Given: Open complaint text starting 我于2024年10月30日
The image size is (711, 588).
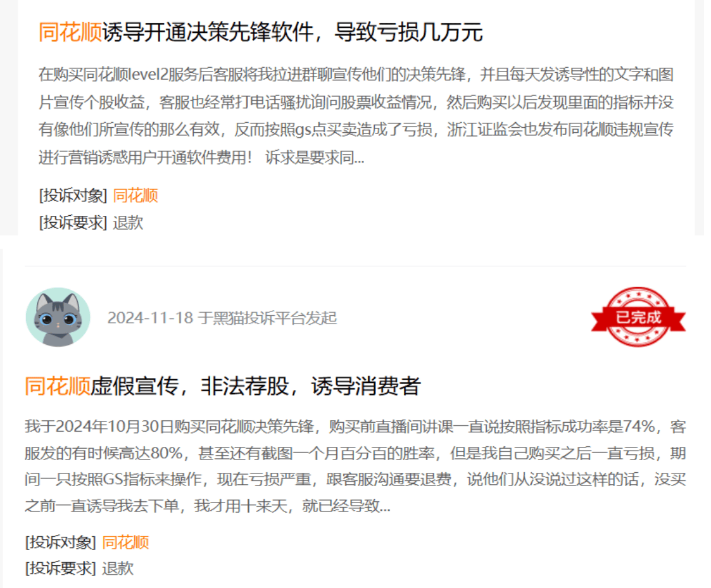Looking at the screenshot, I should (356, 466).
